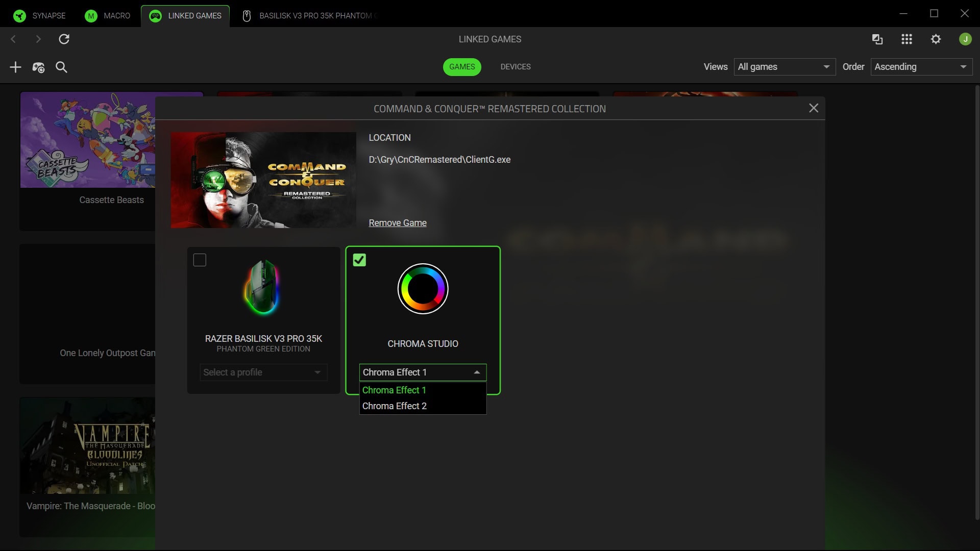Open the Select a profile dropdown
The image size is (980, 551).
[263, 372]
